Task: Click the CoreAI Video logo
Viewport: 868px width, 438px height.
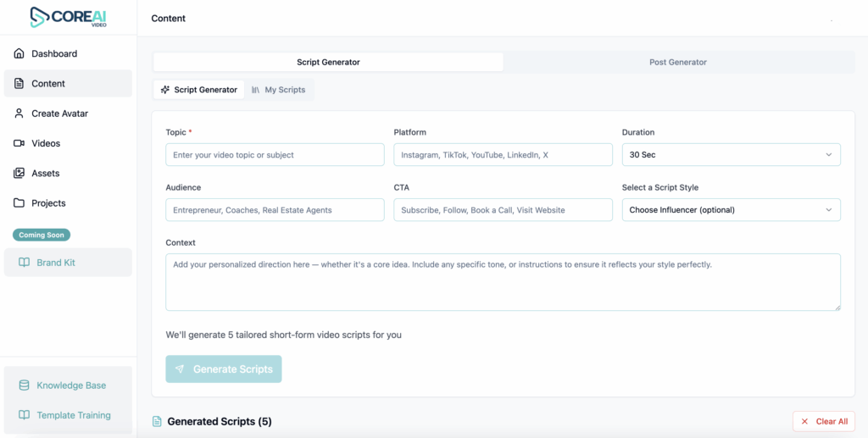Action: click(x=68, y=17)
